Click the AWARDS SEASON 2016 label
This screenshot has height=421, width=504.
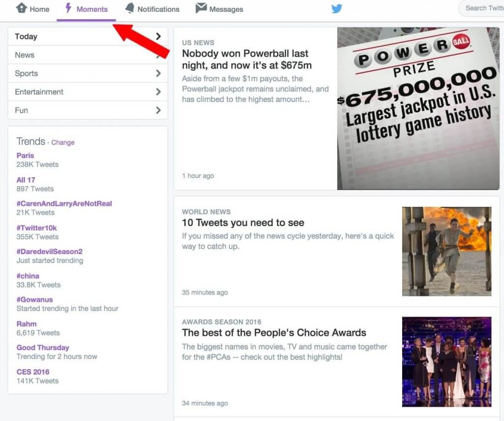pyautogui.click(x=222, y=322)
